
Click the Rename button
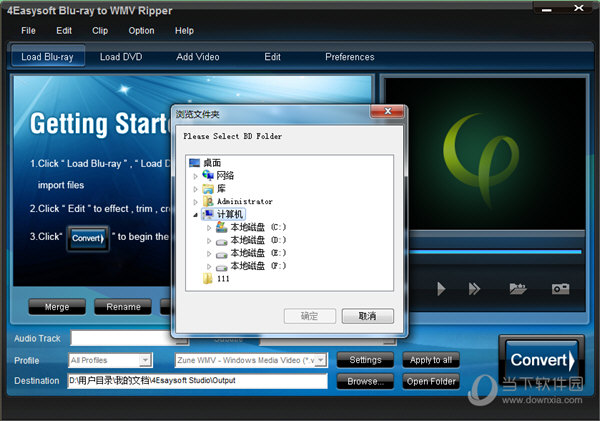123,307
